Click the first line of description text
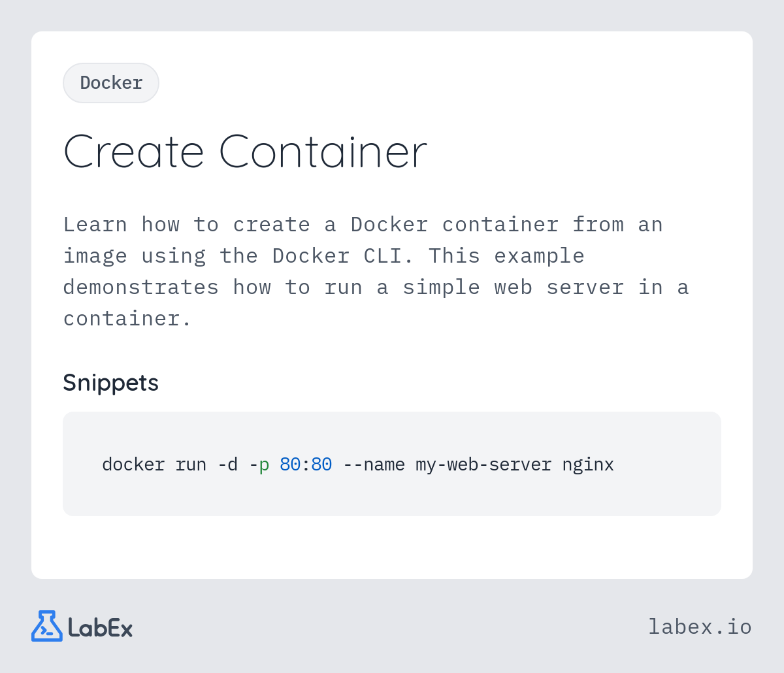This screenshot has width=784, height=673. tap(363, 224)
